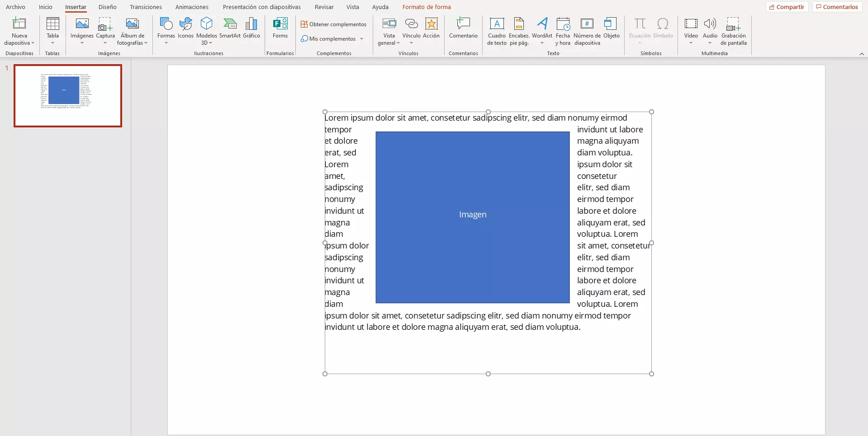Expand the Imágenes dropdown arrow
Viewport: 868px width, 436px height.
point(82,43)
